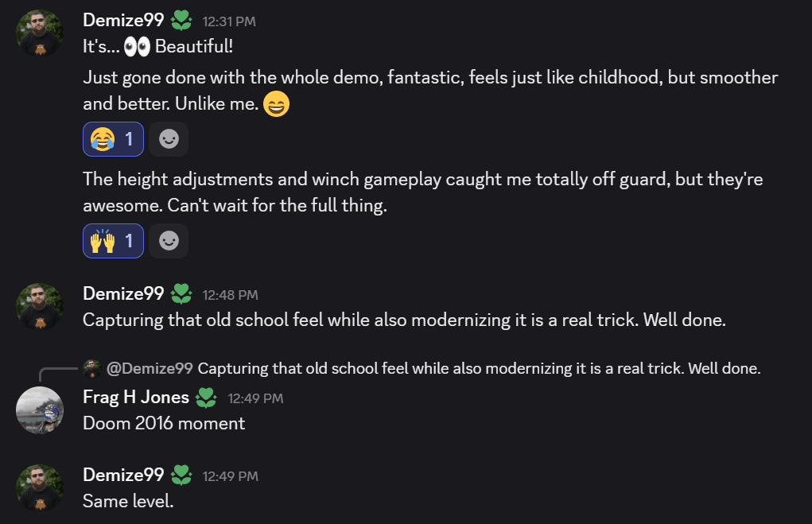Viewport: 812px width, 524px height.
Task: Click the eyes emoji in the "Beautiful!" message
Action: click(x=138, y=47)
